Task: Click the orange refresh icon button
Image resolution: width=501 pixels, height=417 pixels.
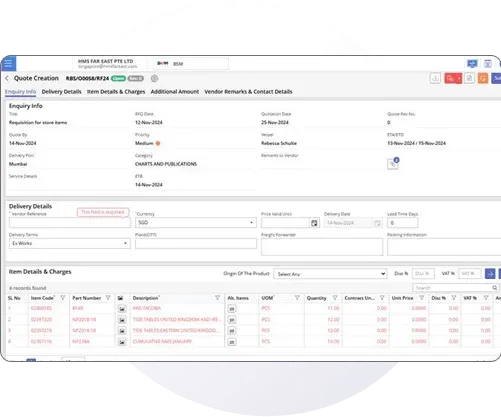Action: 483,78
